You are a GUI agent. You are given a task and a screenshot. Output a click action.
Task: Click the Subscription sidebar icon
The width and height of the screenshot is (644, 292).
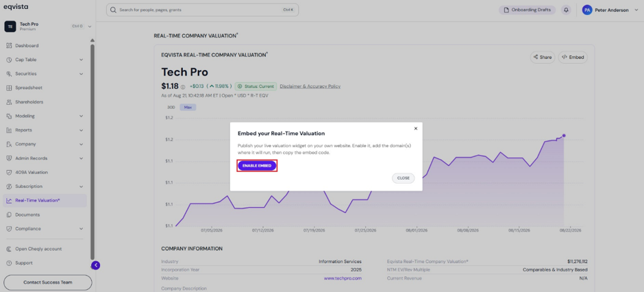click(x=9, y=186)
